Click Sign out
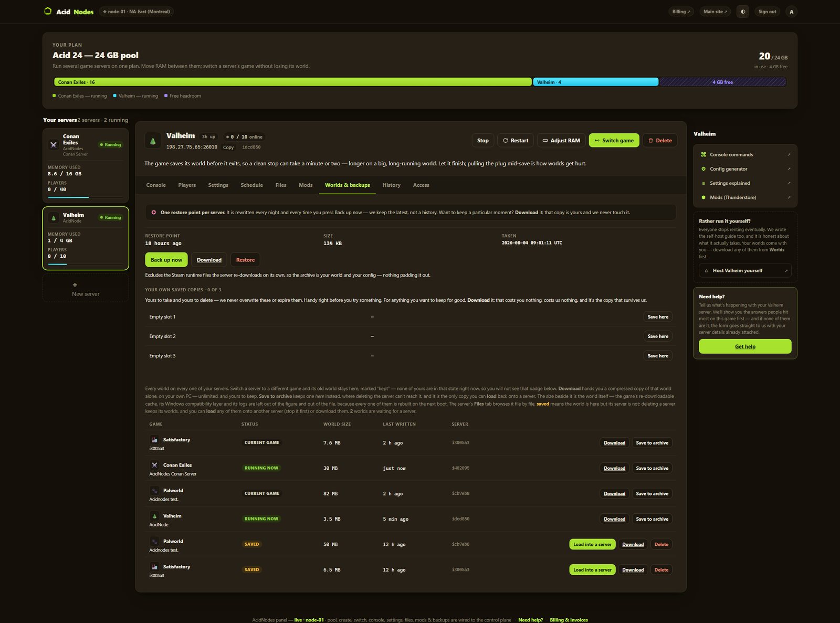Viewport: 840px width, 623px height. tap(767, 12)
